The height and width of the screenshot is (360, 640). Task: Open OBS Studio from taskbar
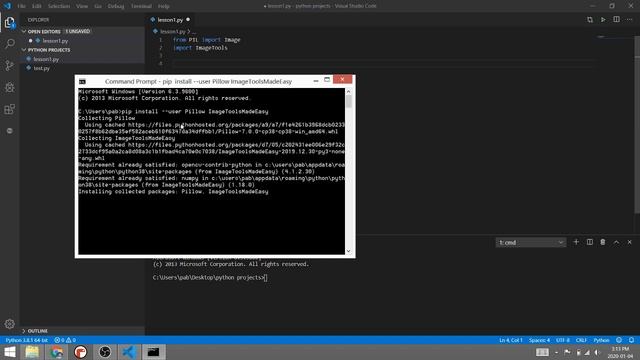click(105, 352)
